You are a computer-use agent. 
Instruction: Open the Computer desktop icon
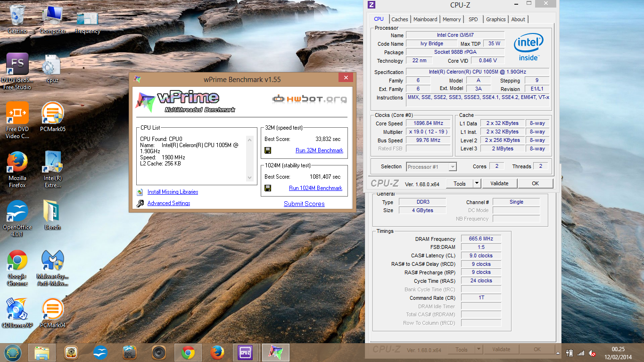click(53, 19)
